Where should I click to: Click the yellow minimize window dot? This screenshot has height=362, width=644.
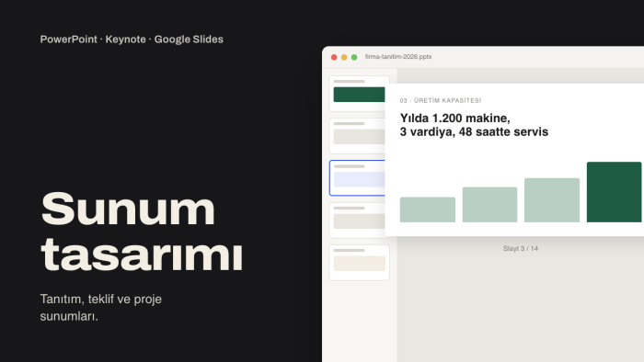coord(344,57)
